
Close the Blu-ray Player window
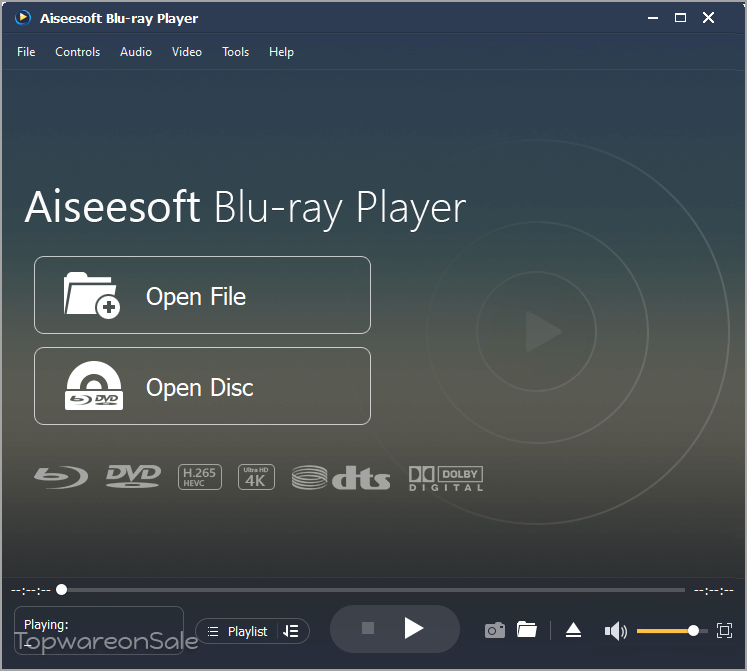pos(708,18)
